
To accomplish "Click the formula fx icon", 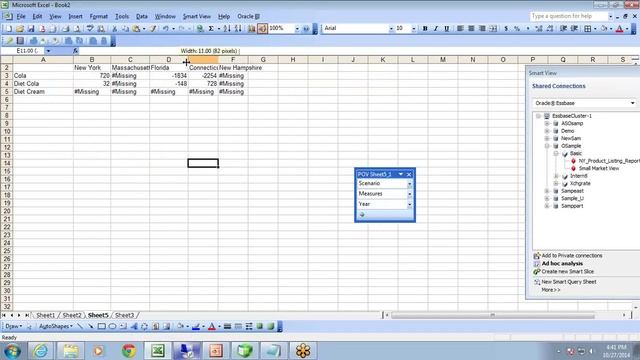I will [x=76, y=51].
